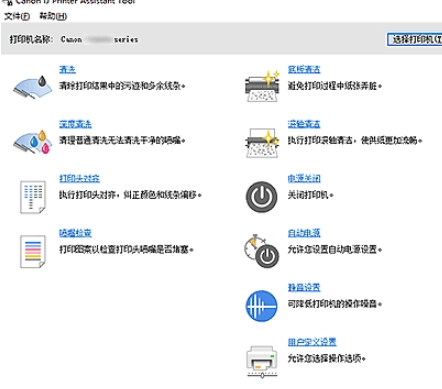Click the text '打印图案以检查打印头喷嘴是否堵塞。'
442x389 pixels.
[x=126, y=249]
